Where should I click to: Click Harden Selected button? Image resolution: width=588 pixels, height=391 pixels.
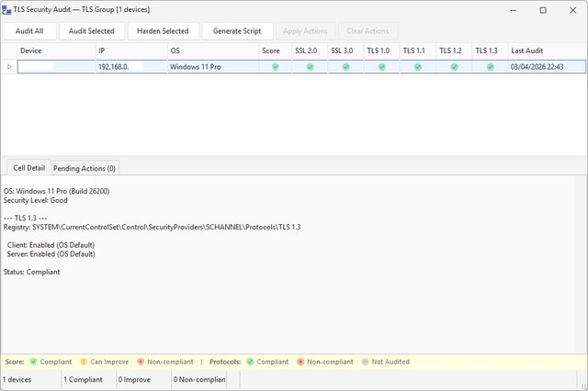coord(163,31)
